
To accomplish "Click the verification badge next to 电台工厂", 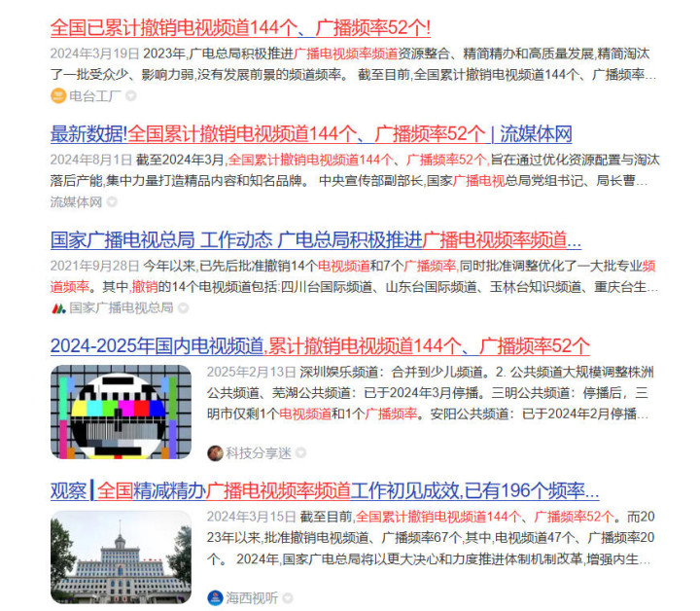I will pos(131,96).
